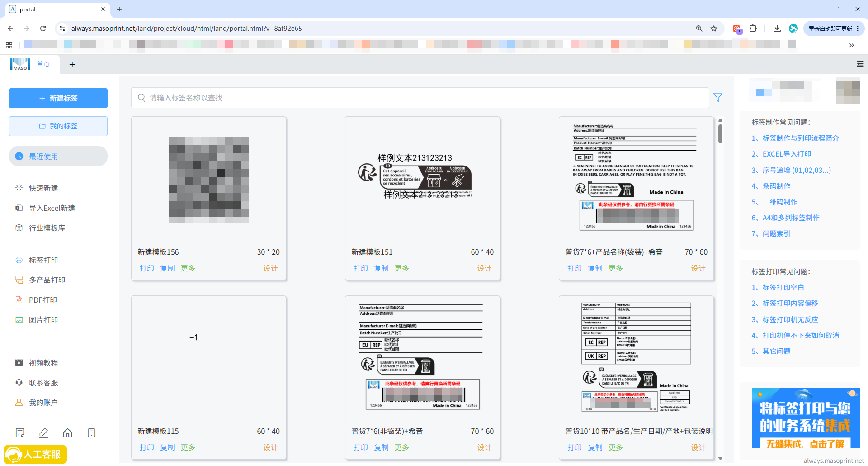Expand 更多 for 新建模板151
This screenshot has width=868, height=466.
click(x=402, y=268)
